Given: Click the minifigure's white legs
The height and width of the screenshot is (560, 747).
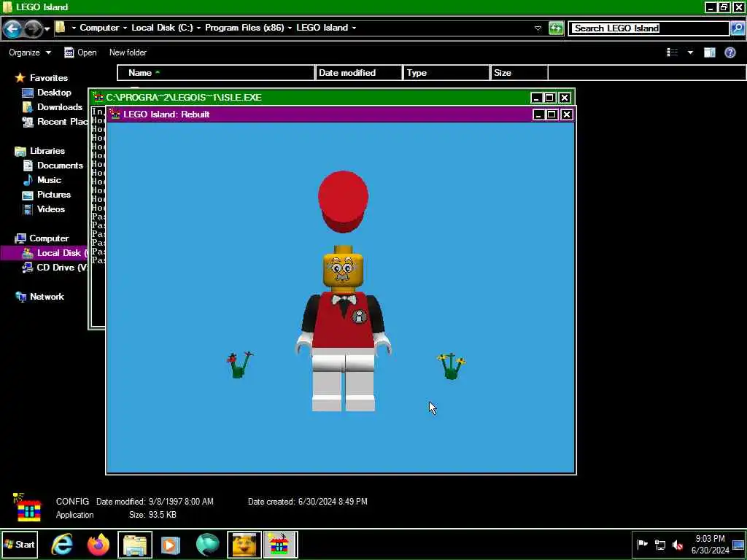Looking at the screenshot, I should click(x=343, y=379).
